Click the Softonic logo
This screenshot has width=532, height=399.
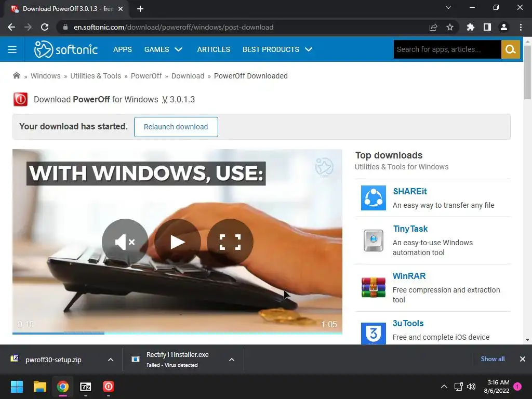tap(66, 49)
